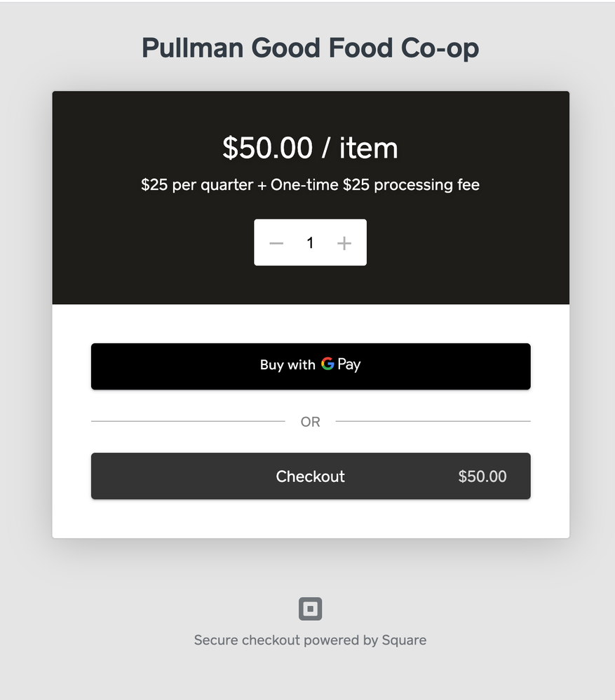
Task: Select the $25 per quarter fee description
Action: click(310, 184)
